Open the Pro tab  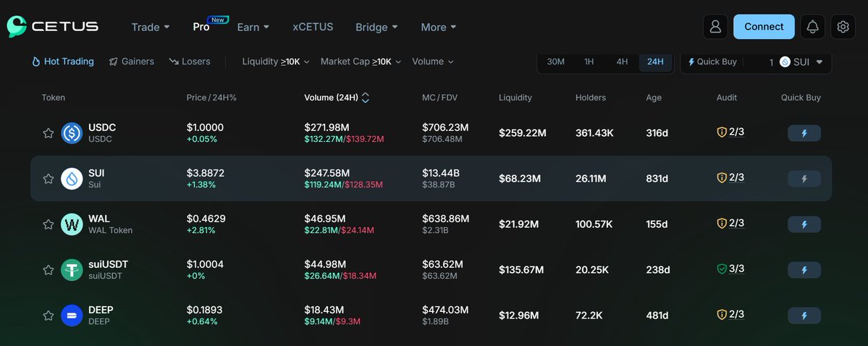201,27
